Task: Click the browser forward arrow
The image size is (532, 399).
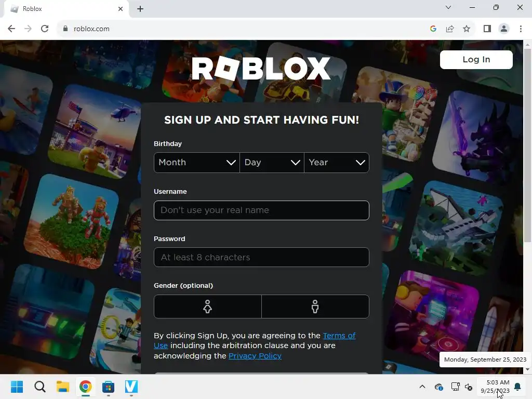Action: click(x=28, y=29)
